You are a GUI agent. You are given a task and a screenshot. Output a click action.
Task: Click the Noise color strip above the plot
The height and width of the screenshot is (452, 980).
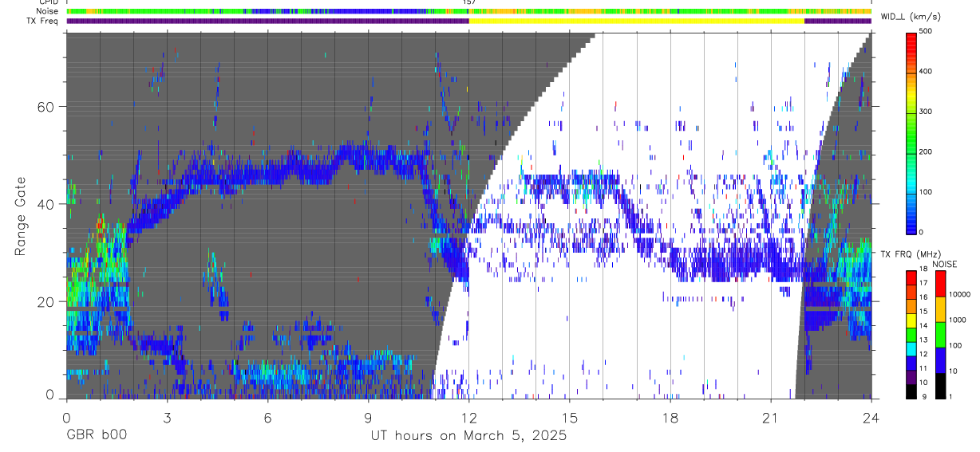click(469, 11)
